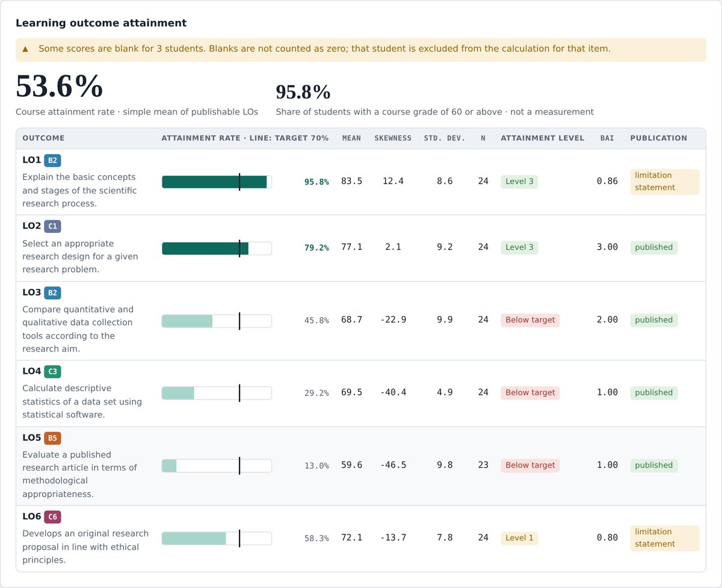Click the BAI value 3.00
The width and height of the screenshot is (722, 588).
[x=607, y=247]
